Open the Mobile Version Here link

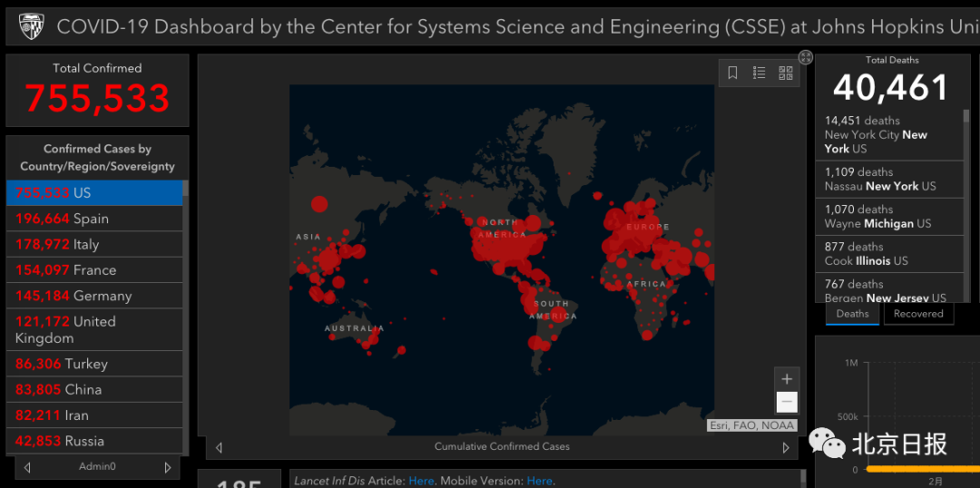pyautogui.click(x=539, y=481)
